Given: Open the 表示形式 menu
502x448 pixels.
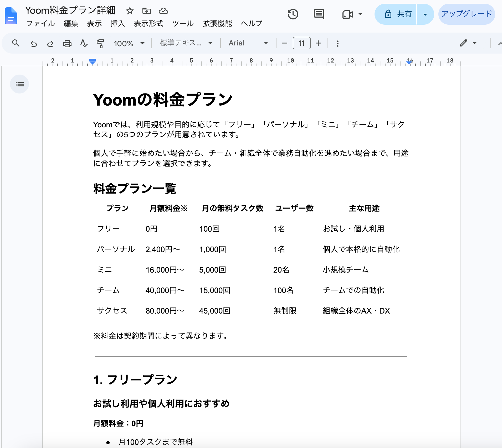Looking at the screenshot, I should tap(148, 24).
